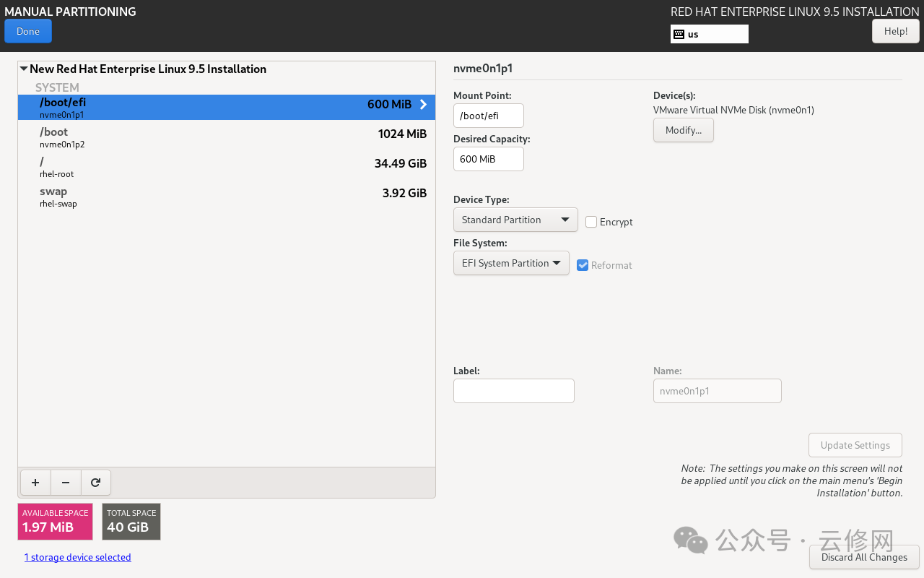Select the / rhel-root partition row

pos(227,166)
